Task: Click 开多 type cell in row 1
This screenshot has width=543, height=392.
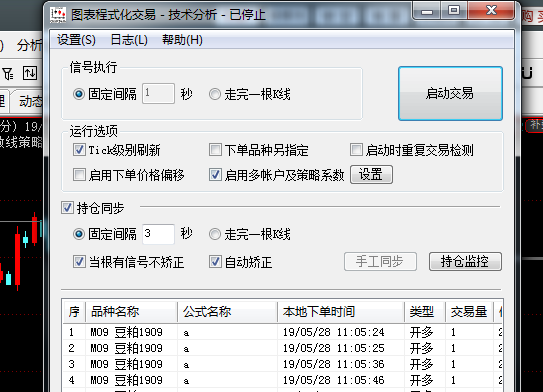Action: [421, 332]
